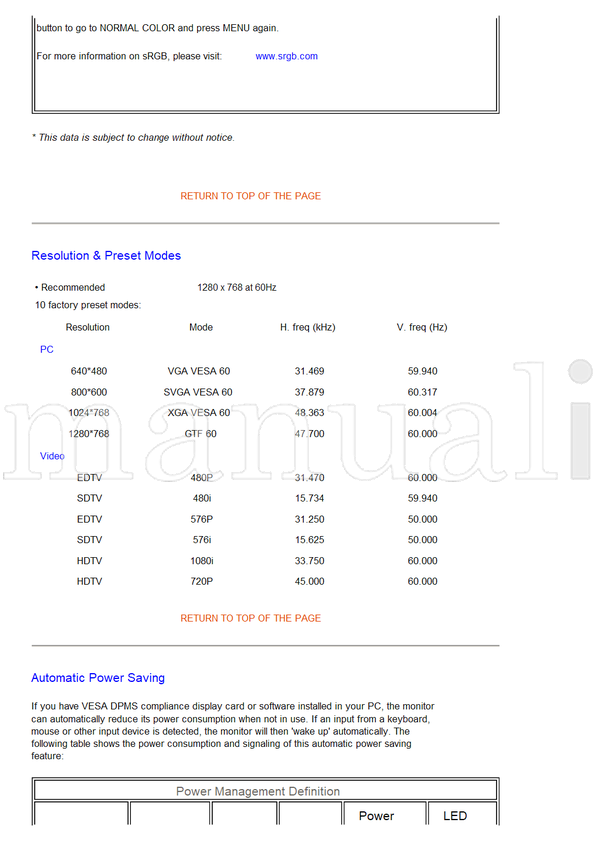
Task: Click the Resolution & Preset Modes heading
Action: [x=106, y=256]
